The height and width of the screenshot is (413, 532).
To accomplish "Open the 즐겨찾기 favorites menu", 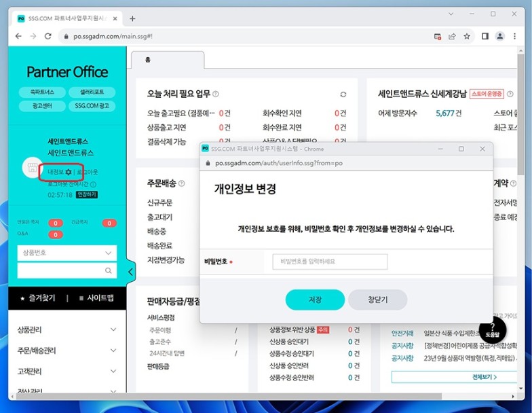I will coord(38,298).
